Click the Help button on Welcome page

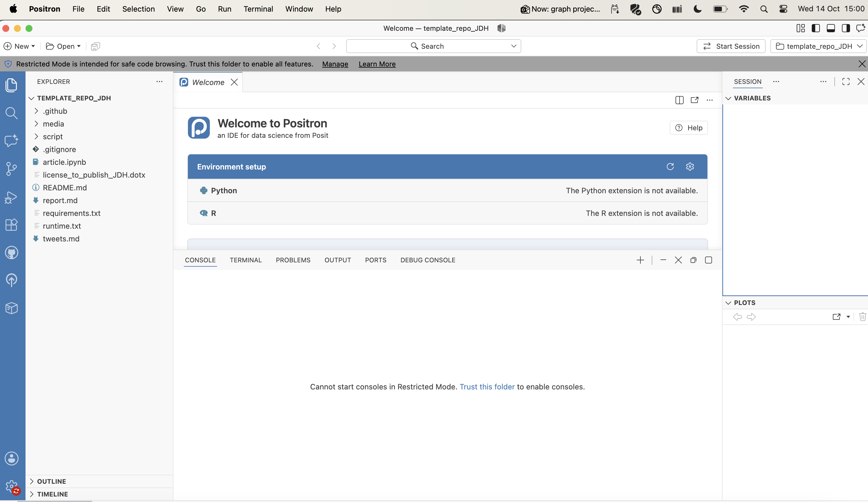pyautogui.click(x=689, y=128)
